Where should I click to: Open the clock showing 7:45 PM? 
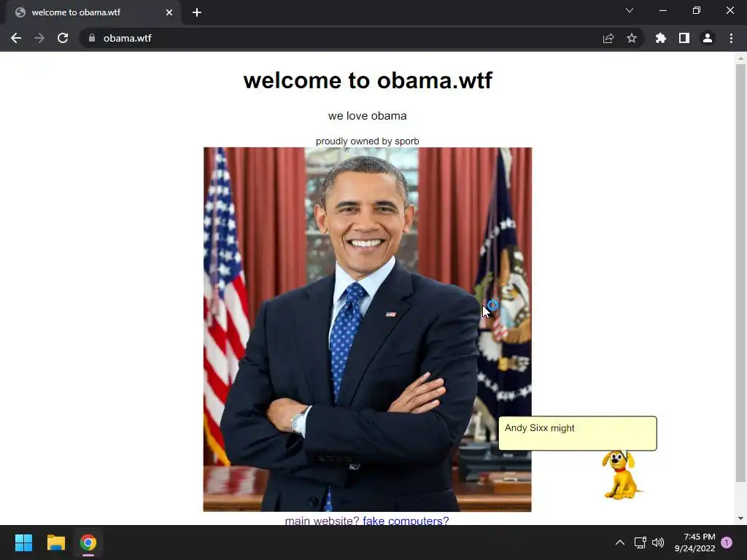(x=694, y=542)
